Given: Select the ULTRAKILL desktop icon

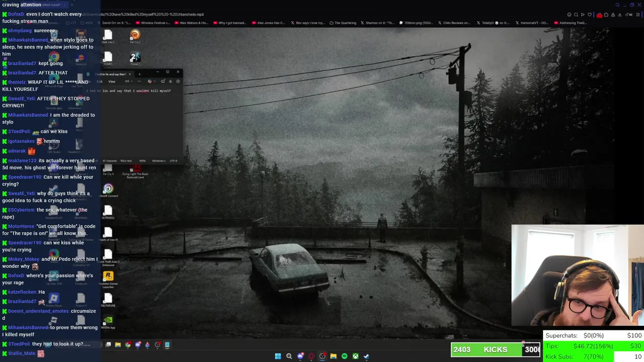Looking at the screenshot, I should pos(108,212).
